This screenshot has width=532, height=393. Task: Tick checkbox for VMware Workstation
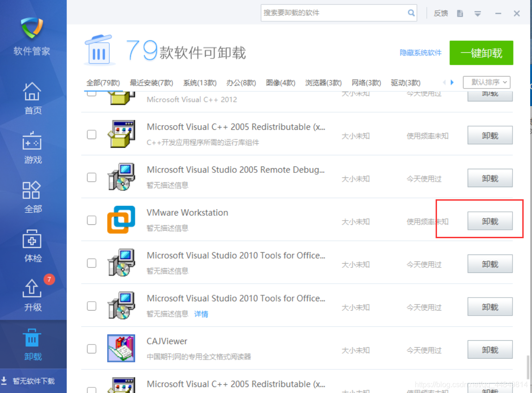[92, 220]
